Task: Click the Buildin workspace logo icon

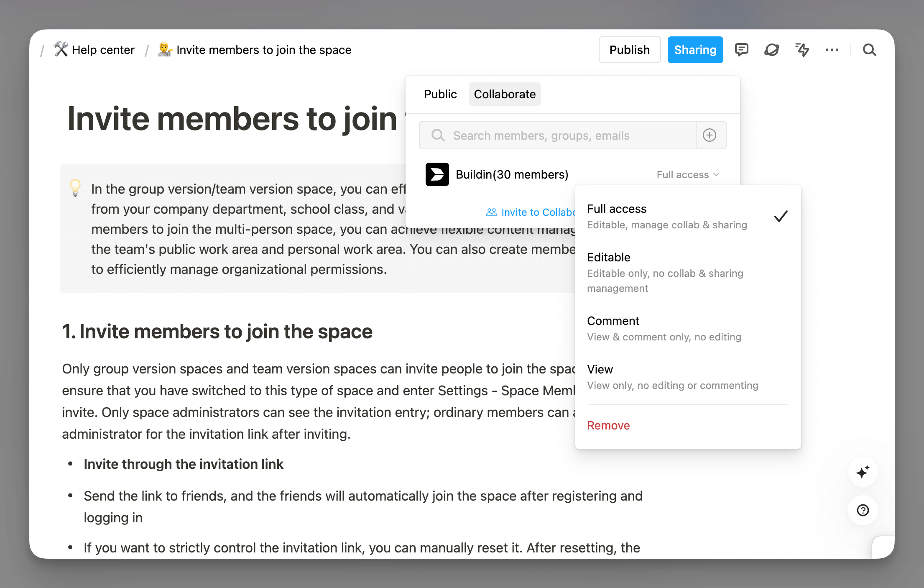Action: coord(437,174)
